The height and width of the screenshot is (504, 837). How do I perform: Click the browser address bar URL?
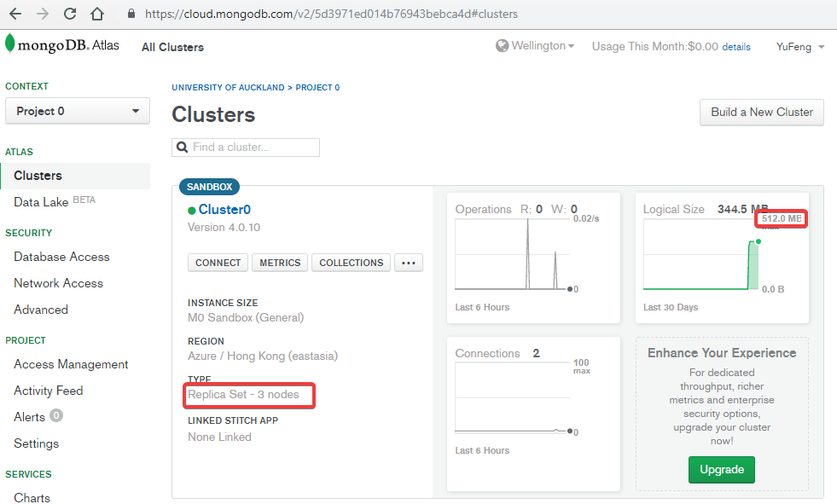[x=331, y=14]
